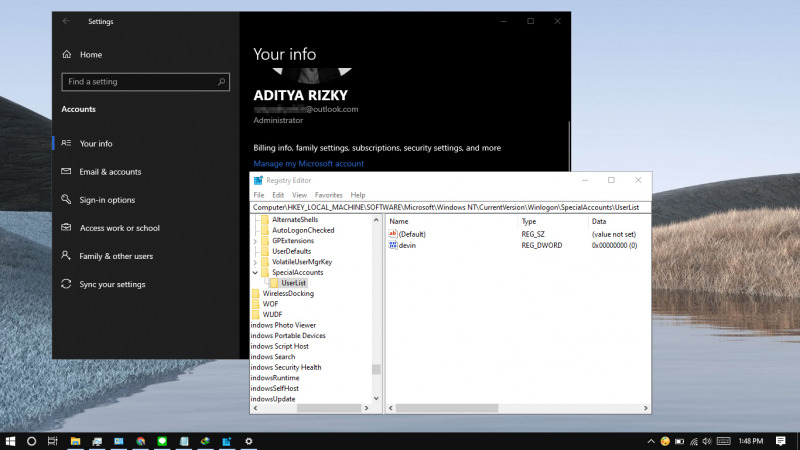Click the Registry Editor title bar icon
The image size is (800, 450).
pyautogui.click(x=258, y=180)
